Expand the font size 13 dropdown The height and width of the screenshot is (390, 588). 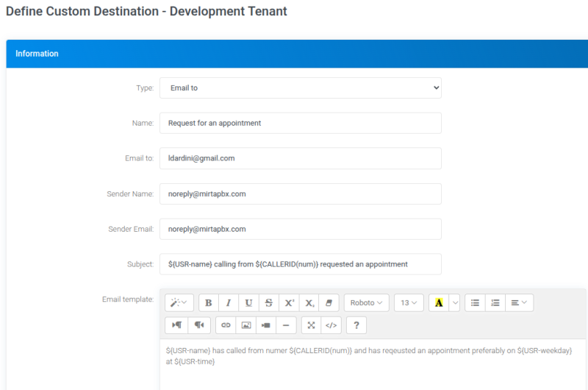(409, 302)
